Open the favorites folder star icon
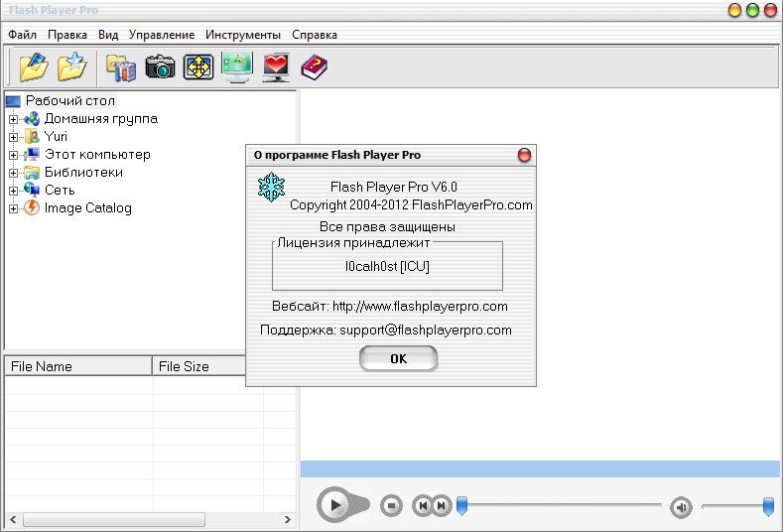The image size is (783, 532). click(71, 66)
